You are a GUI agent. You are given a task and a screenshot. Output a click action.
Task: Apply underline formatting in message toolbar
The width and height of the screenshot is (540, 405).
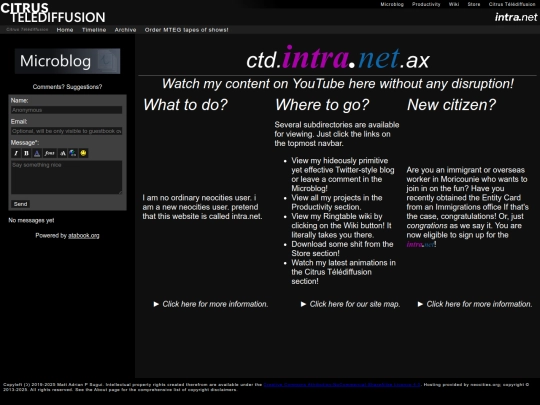[37, 153]
